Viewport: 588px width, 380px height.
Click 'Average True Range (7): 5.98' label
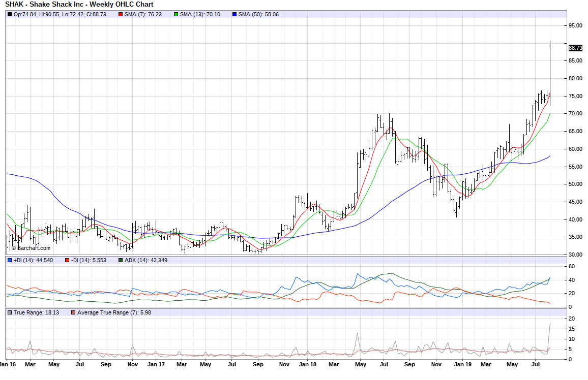point(114,312)
